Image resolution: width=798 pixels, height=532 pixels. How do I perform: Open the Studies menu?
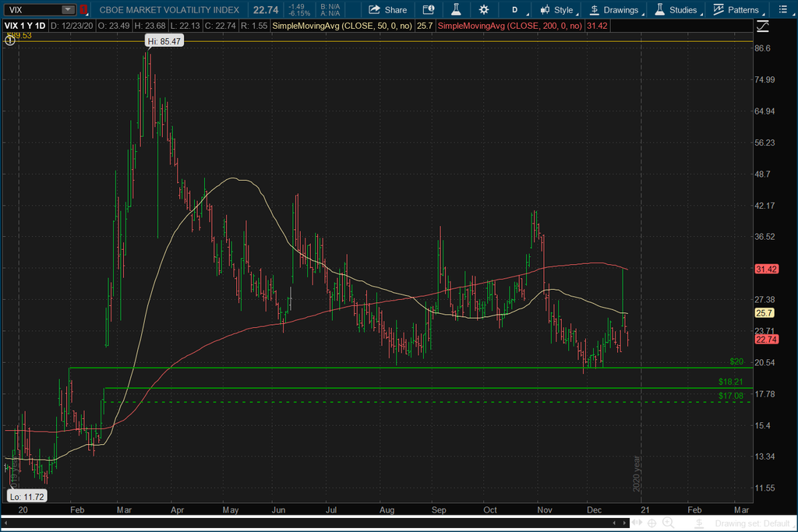point(678,9)
